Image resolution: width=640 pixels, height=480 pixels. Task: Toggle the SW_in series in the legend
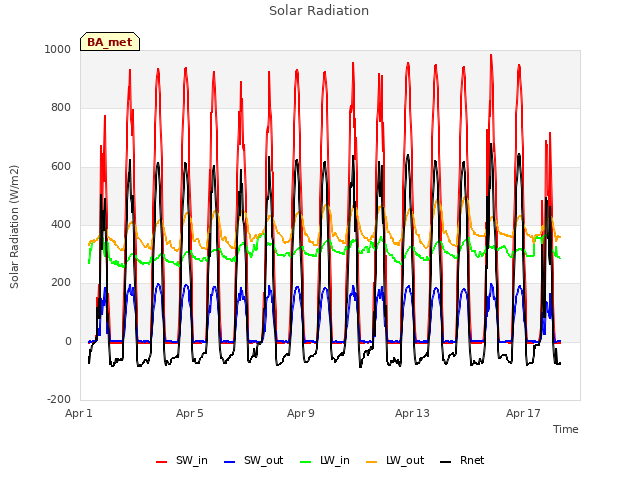[x=182, y=460]
